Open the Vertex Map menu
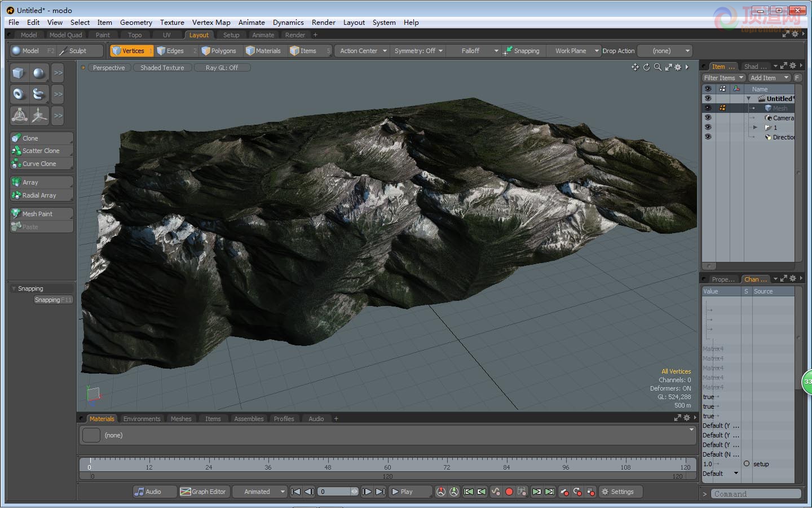Screen dimensions: 812x508 coord(211,23)
